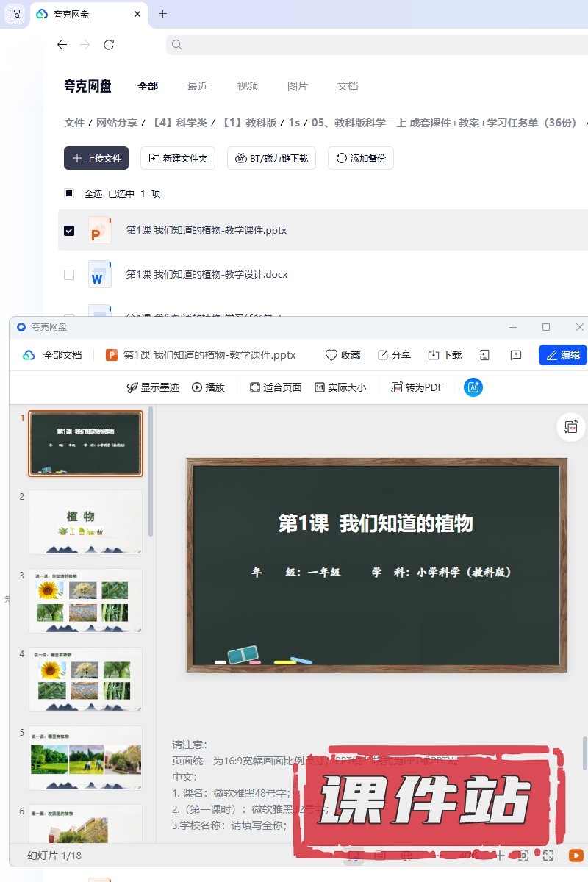Click the 显示墨迹 ink toggle
This screenshot has height=882, width=588.
point(153,387)
